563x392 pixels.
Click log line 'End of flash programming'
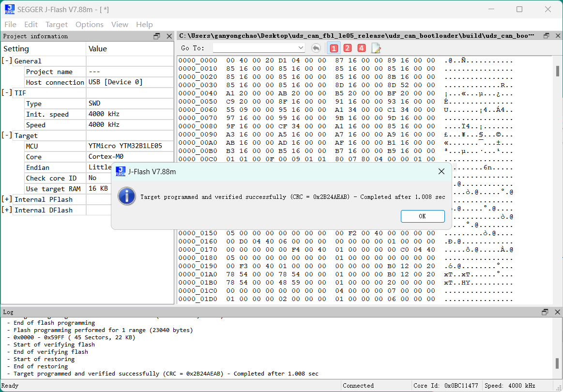point(51,323)
